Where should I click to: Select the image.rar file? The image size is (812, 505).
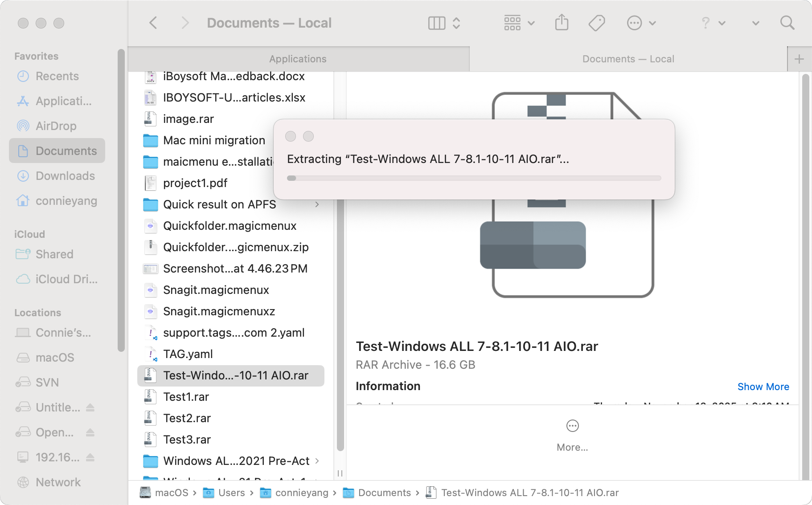click(x=188, y=119)
